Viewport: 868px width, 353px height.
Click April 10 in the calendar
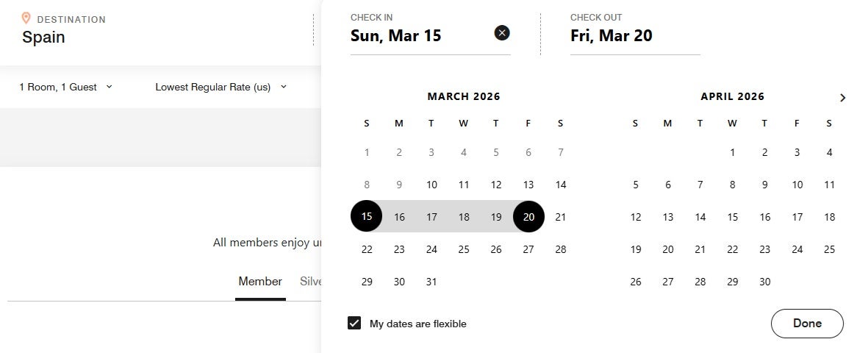tap(797, 185)
